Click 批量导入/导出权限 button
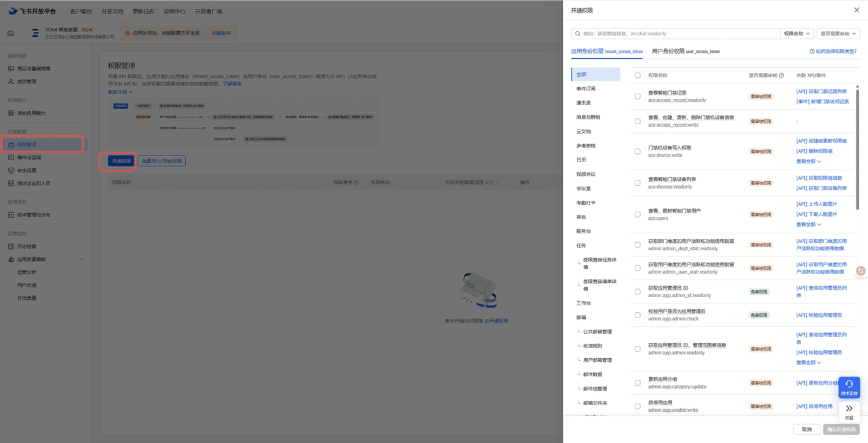 [x=161, y=161]
